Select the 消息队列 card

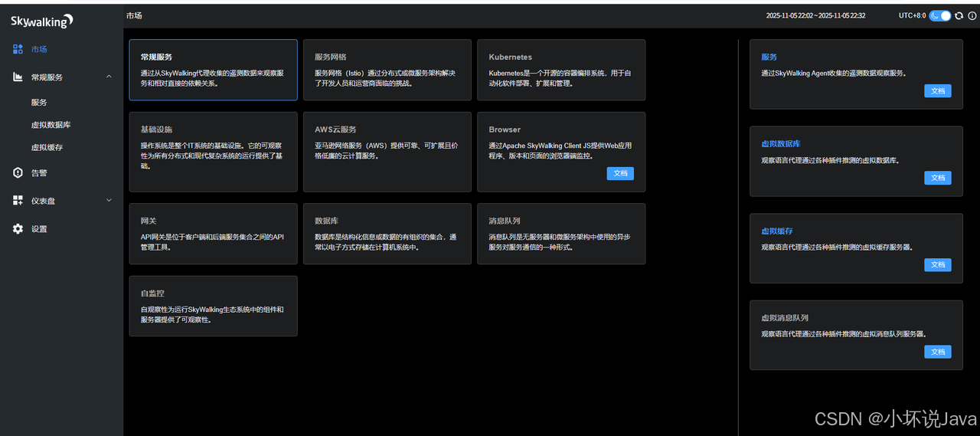pyautogui.click(x=561, y=234)
